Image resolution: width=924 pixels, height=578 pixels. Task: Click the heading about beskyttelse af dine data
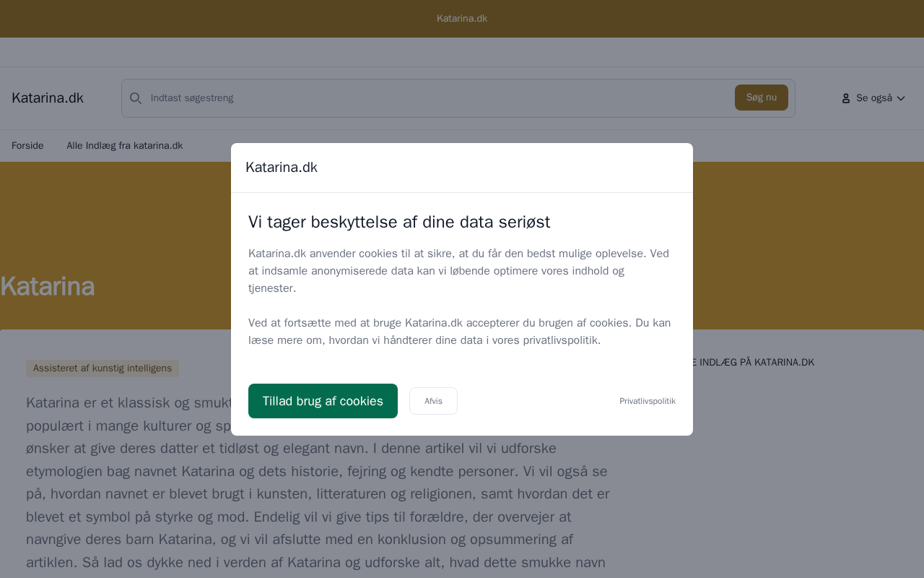[x=399, y=222]
